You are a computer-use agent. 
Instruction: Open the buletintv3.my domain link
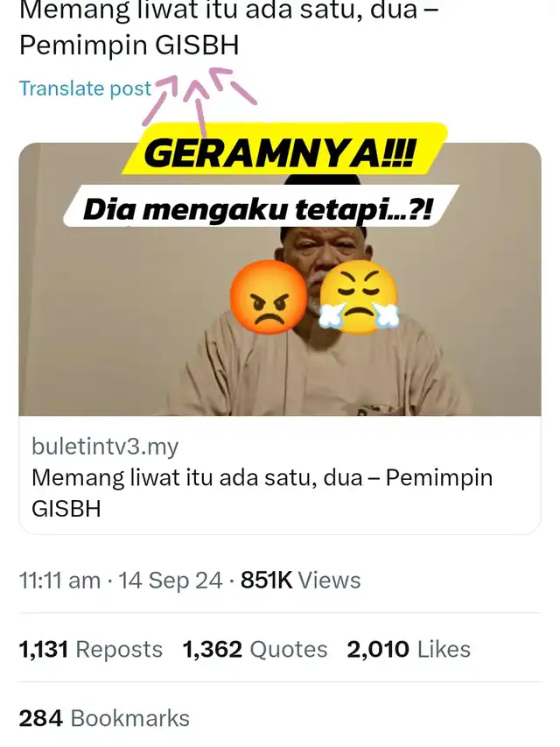[x=105, y=447]
